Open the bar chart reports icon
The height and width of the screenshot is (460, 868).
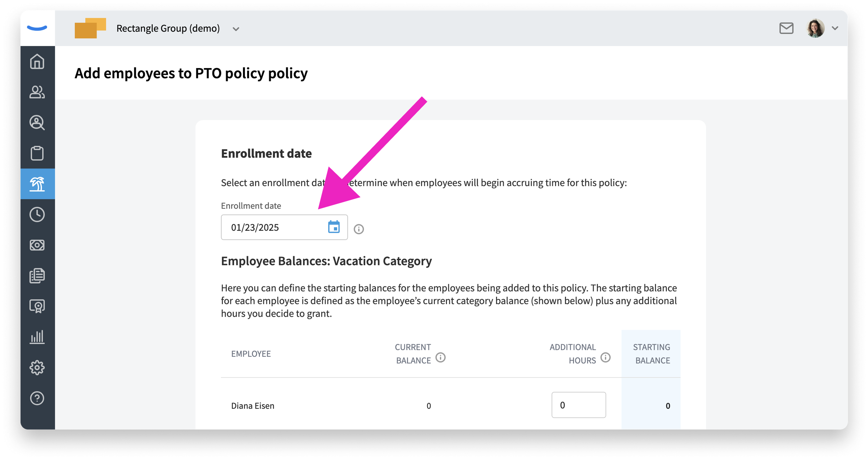point(37,337)
